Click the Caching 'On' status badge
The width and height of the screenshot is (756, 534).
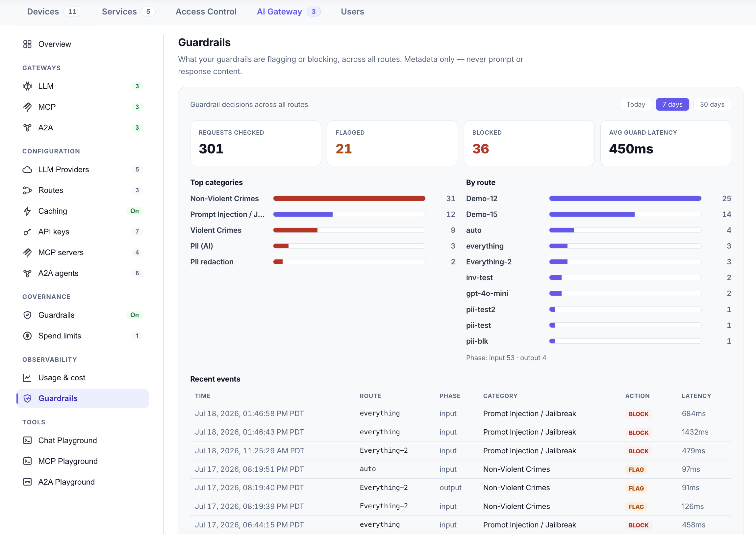134,211
